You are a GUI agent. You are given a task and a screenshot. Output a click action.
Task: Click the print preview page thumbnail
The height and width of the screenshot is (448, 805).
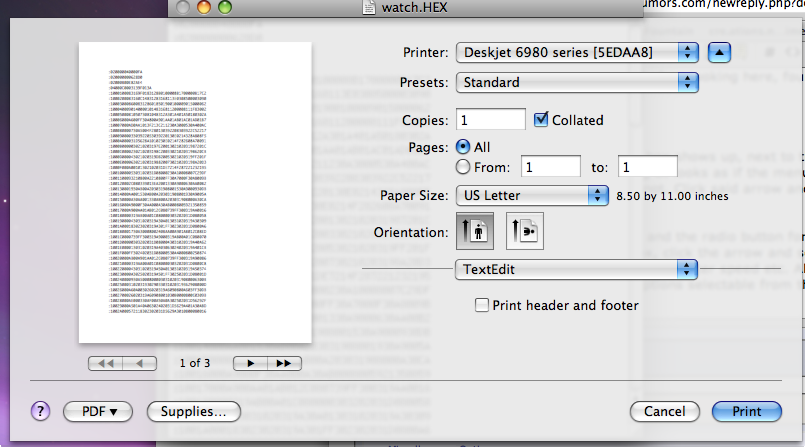point(195,192)
